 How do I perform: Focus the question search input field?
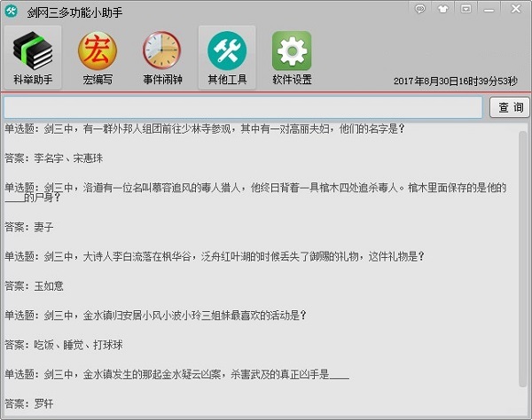tap(243, 107)
